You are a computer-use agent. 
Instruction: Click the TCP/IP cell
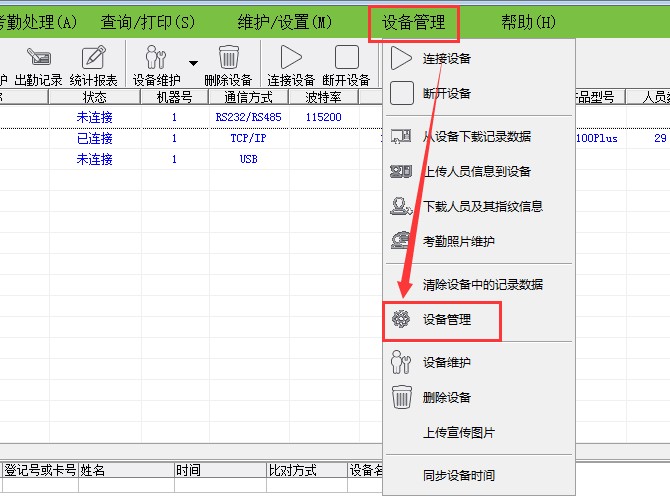[248, 138]
